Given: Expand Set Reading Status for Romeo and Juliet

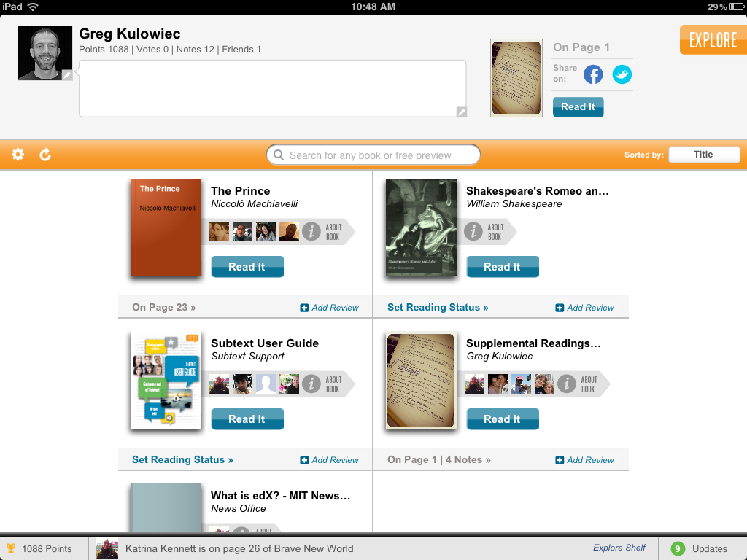Looking at the screenshot, I should [438, 307].
